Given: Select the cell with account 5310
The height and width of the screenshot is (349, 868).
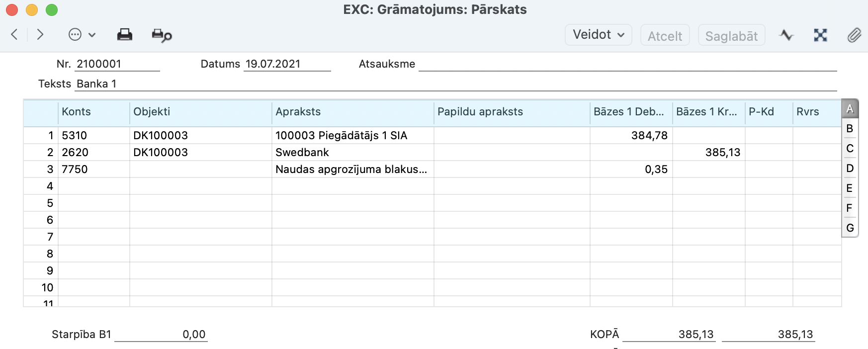Looking at the screenshot, I should point(93,136).
